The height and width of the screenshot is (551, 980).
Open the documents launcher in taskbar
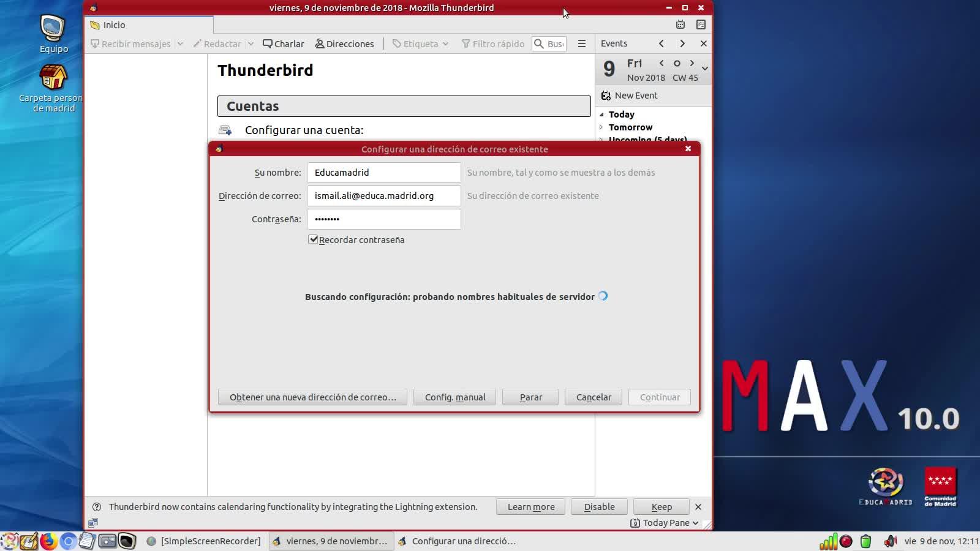(x=87, y=541)
